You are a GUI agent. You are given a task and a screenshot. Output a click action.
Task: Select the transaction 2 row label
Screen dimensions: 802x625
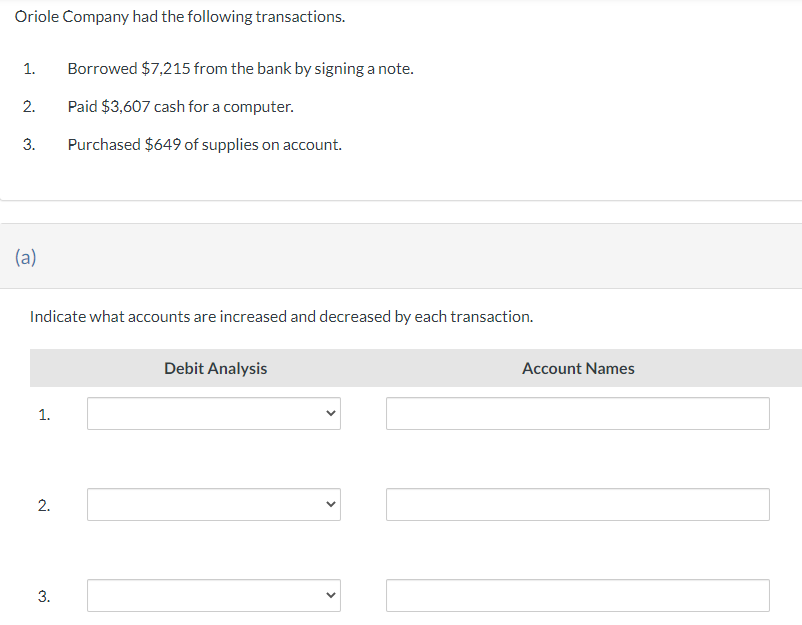pyautogui.click(x=44, y=504)
